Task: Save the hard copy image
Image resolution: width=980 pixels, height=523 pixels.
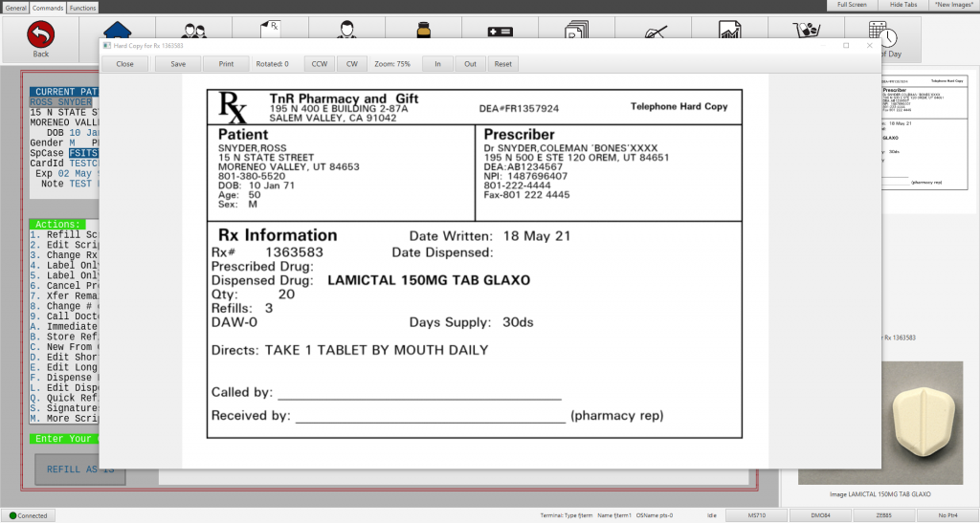Action: [178, 64]
